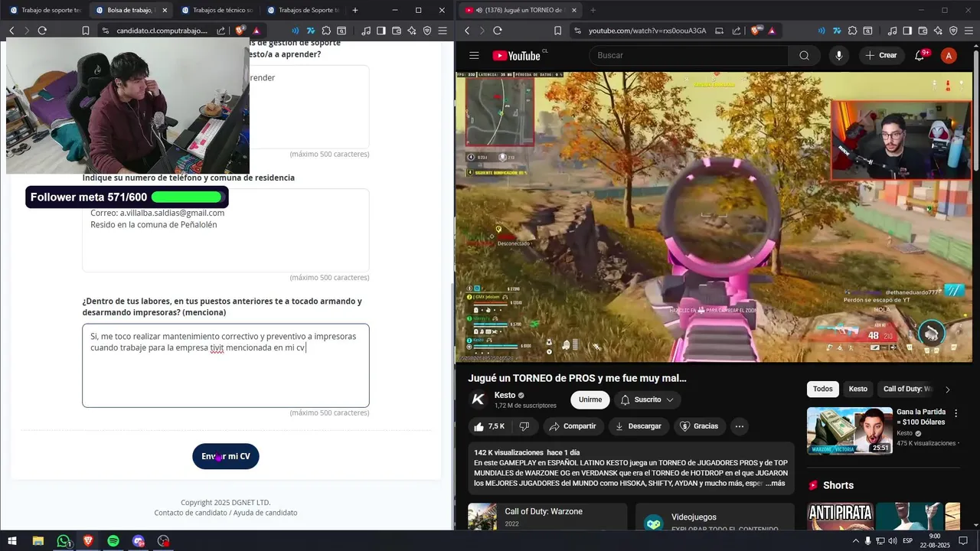Screen dimensions: 980x551
Task: Bookmark the Computrabajo page in left window
Action: point(86,31)
